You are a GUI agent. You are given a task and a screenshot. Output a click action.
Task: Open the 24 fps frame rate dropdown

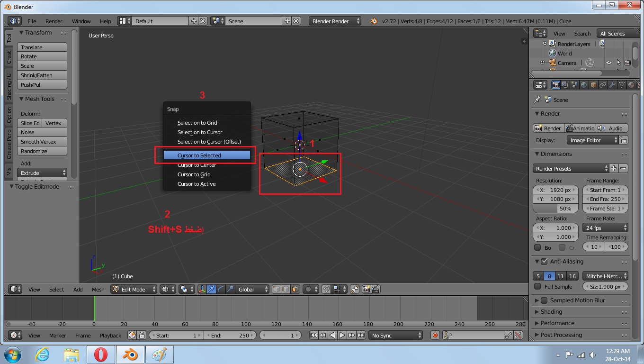click(605, 227)
